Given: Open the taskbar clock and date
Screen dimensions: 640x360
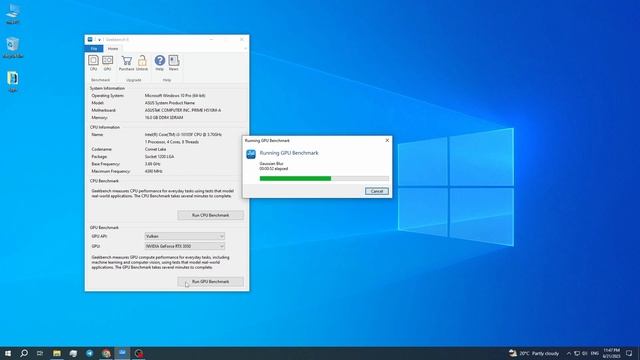Looking at the screenshot, I should point(611,353).
